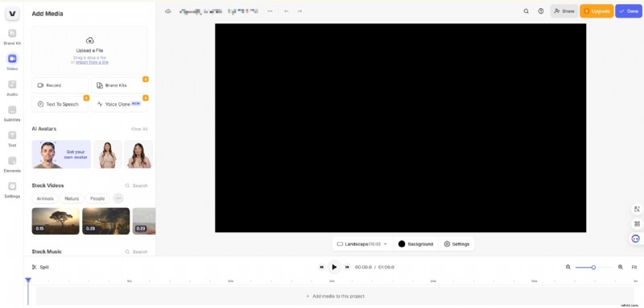644x308 pixels.
Task: Click the Share button
Action: pos(564,11)
